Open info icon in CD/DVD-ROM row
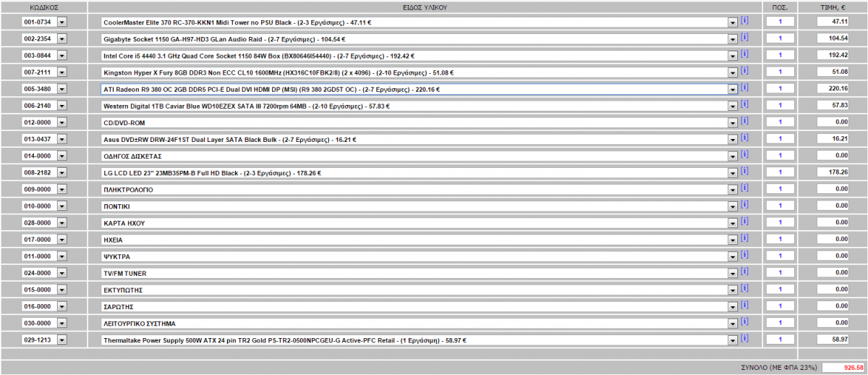Screen dimensions: 868x375 click(x=744, y=121)
